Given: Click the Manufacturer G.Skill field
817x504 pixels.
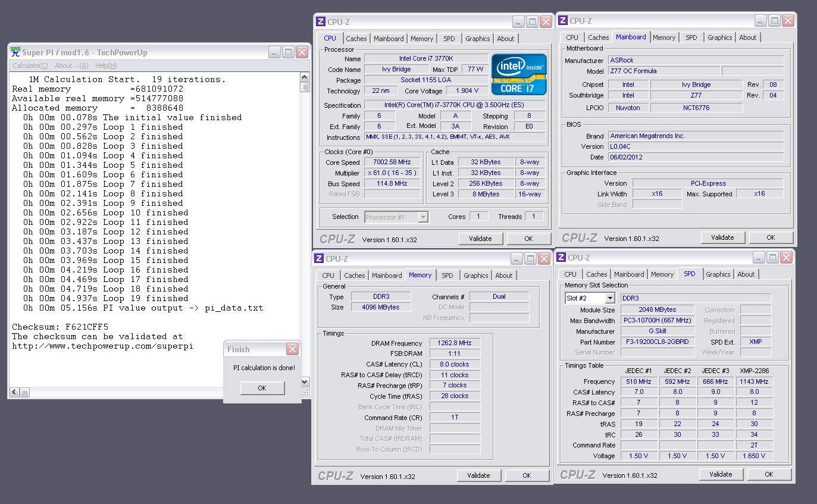Looking at the screenshot, I should (658, 331).
